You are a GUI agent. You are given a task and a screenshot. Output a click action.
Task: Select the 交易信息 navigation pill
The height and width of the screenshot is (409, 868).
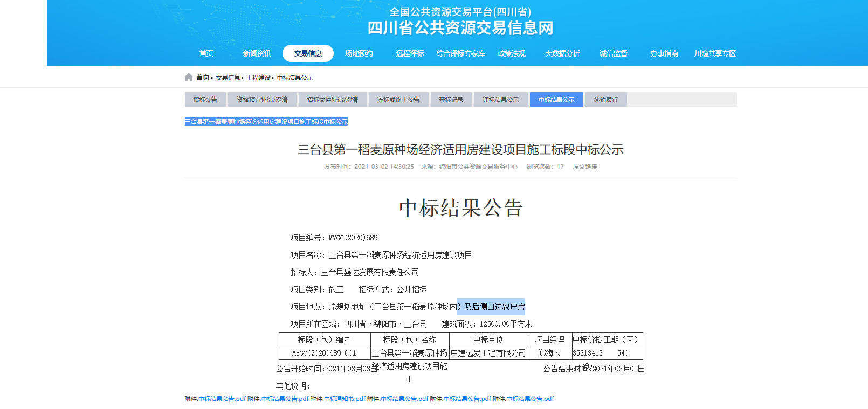click(x=308, y=53)
